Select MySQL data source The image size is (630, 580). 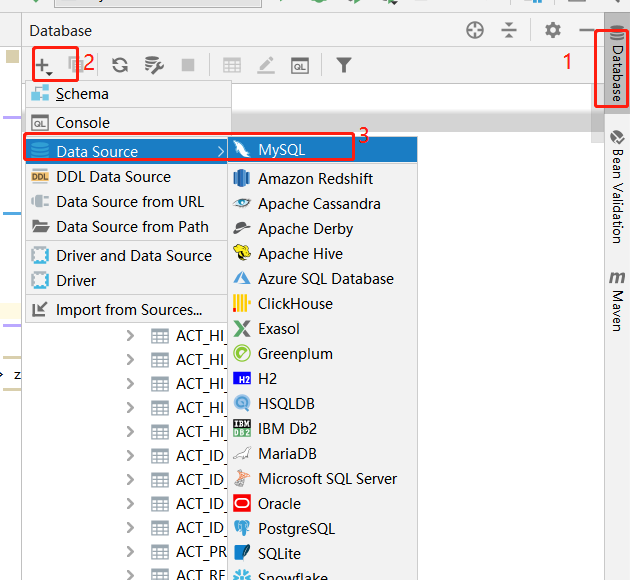(x=323, y=149)
